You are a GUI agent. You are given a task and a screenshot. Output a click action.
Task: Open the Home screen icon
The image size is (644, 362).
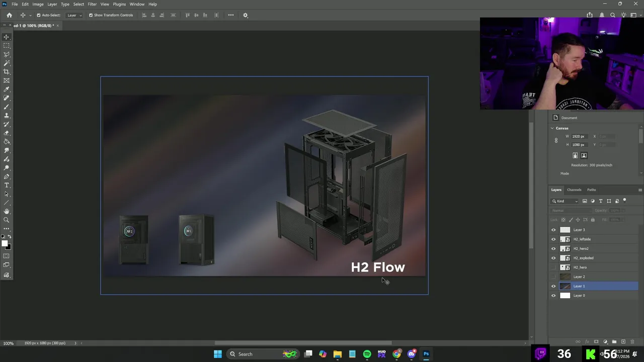pos(9,15)
